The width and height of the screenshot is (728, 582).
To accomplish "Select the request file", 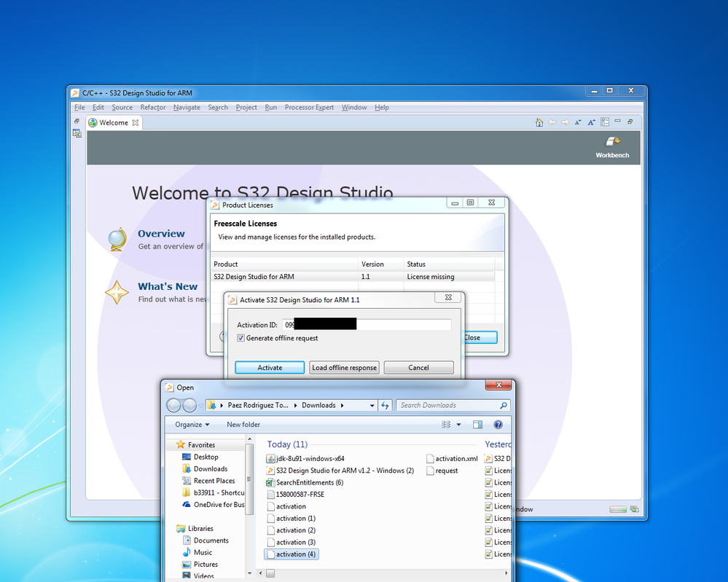I will click(x=442, y=471).
